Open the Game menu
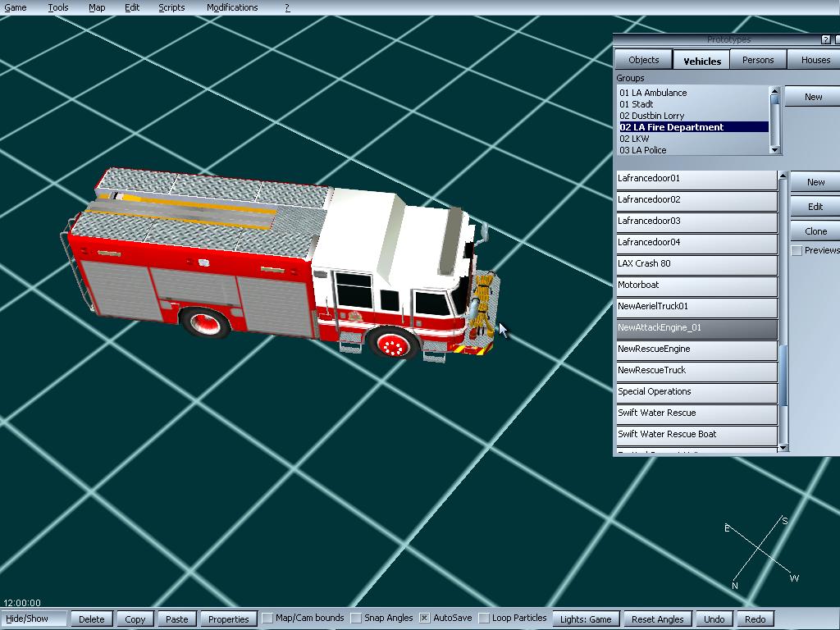The width and height of the screenshot is (840, 630). click(15, 7)
